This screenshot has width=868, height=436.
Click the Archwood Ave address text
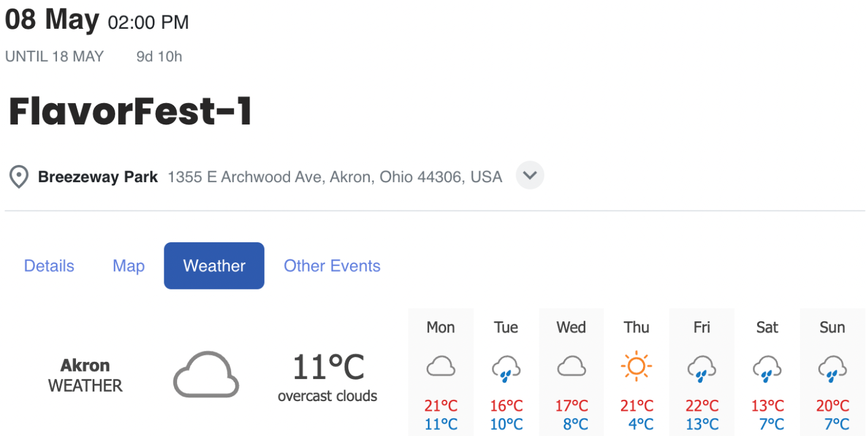[x=335, y=177]
